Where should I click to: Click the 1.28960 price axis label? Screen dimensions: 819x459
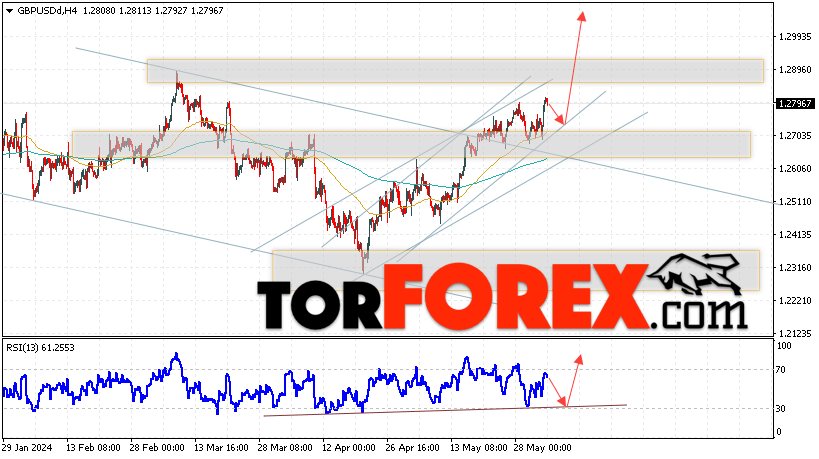[795, 69]
